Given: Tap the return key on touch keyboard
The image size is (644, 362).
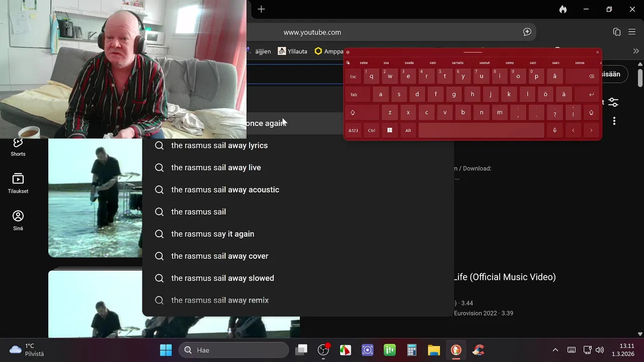Looking at the screenshot, I should click(587, 94).
